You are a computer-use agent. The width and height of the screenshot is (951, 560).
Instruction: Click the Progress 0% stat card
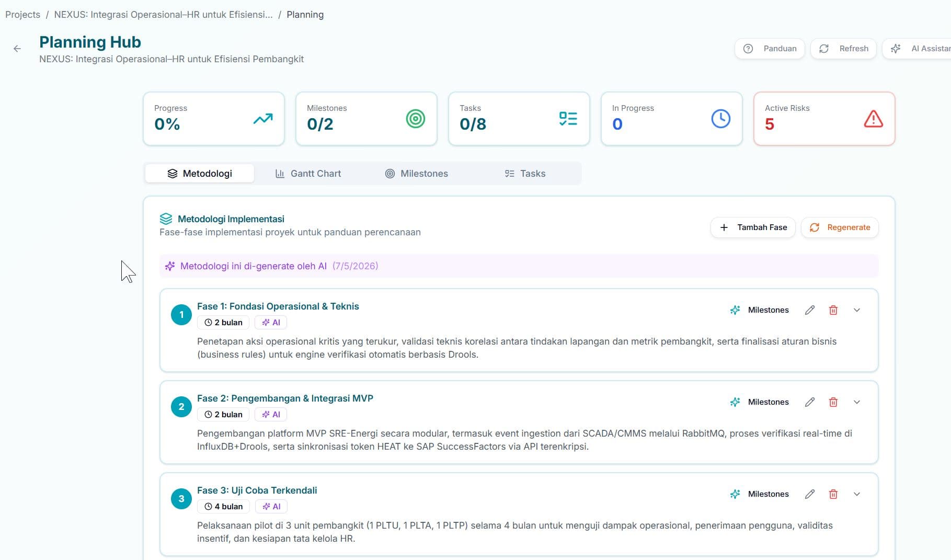[x=214, y=119]
